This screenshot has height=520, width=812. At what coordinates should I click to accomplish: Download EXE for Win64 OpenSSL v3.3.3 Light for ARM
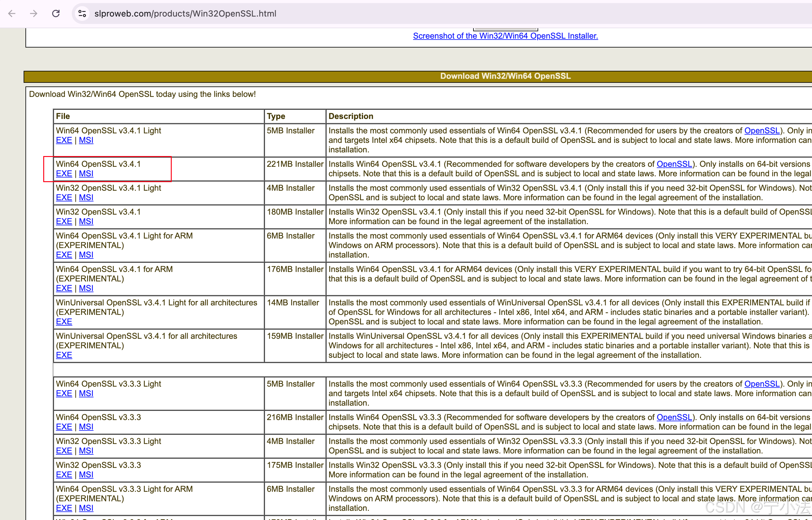coord(64,508)
